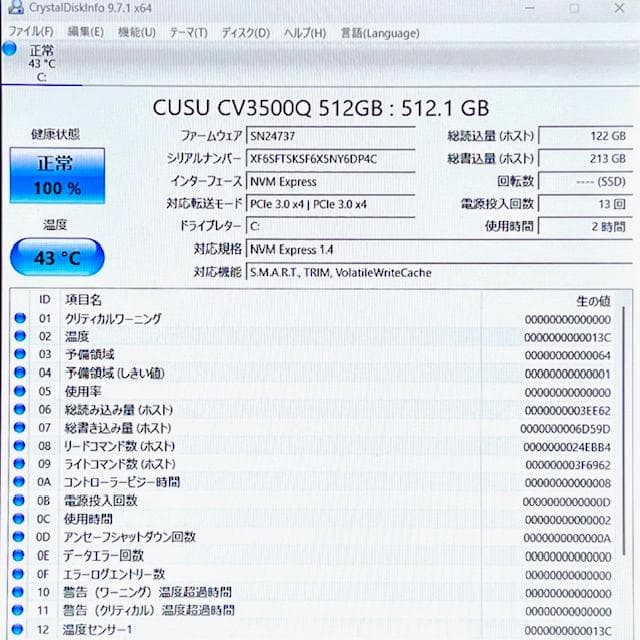Click the 43 °C temperature button
The image size is (640, 640).
[x=57, y=257]
